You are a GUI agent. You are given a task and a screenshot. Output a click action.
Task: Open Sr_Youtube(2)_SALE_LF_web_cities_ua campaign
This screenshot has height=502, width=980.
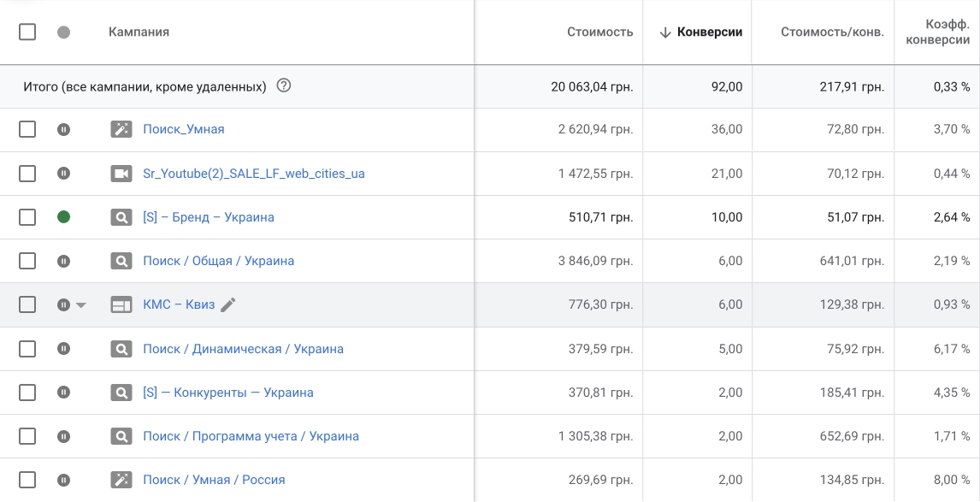pyautogui.click(x=254, y=173)
